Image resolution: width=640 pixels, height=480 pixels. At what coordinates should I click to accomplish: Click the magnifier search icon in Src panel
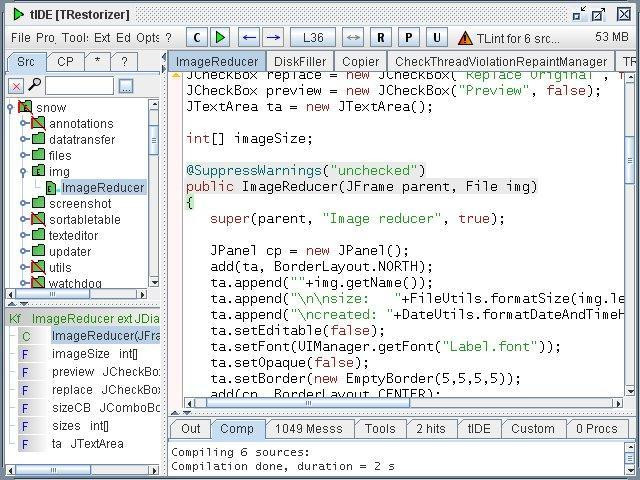(34, 85)
